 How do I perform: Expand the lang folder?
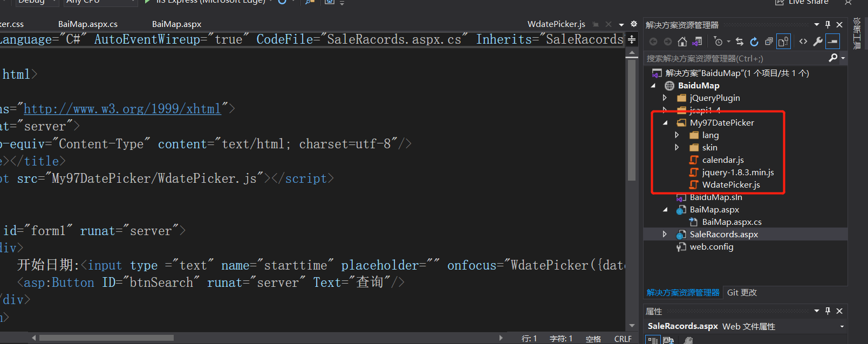coord(677,135)
